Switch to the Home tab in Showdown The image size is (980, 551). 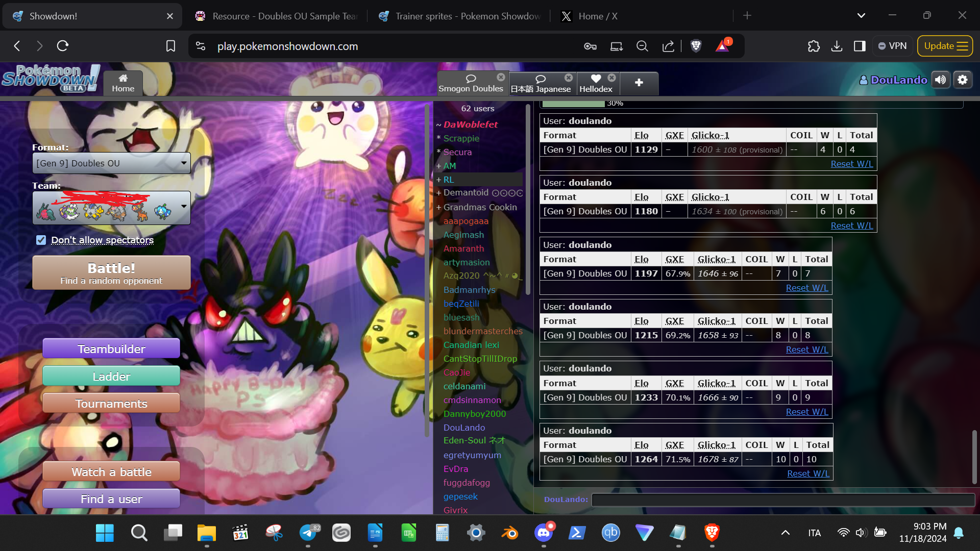tap(123, 83)
